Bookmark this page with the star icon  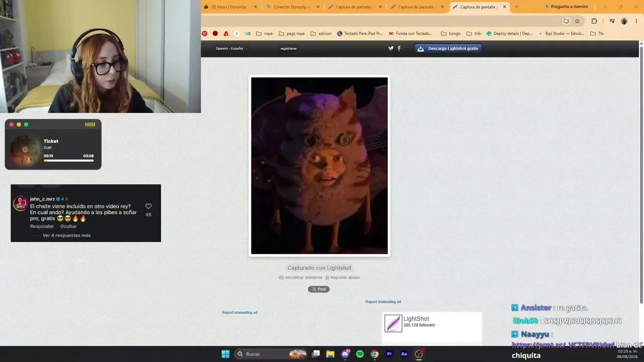point(577,21)
